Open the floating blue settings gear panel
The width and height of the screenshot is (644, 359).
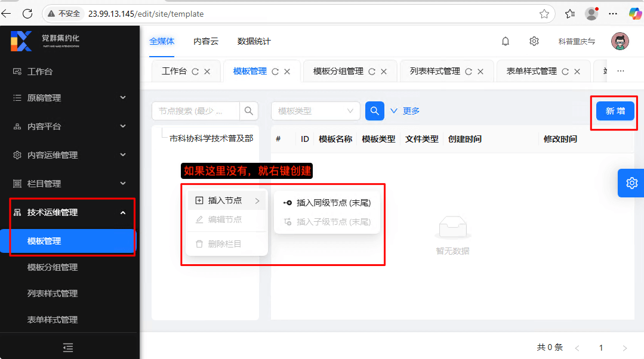[631, 183]
